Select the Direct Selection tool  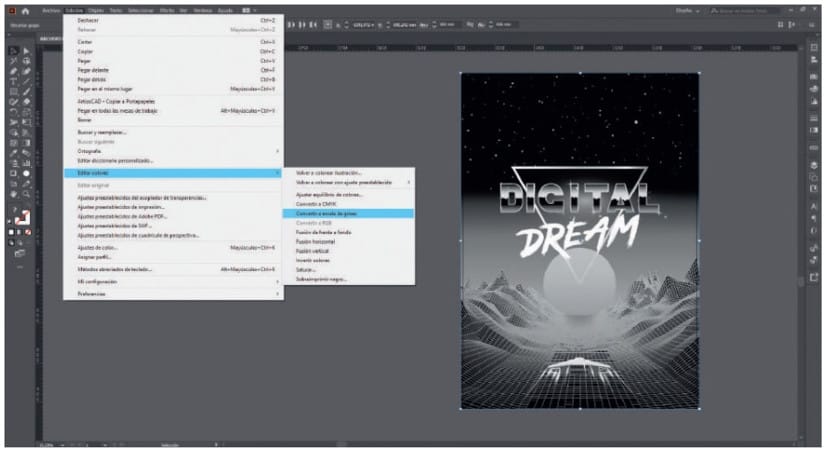click(25, 51)
